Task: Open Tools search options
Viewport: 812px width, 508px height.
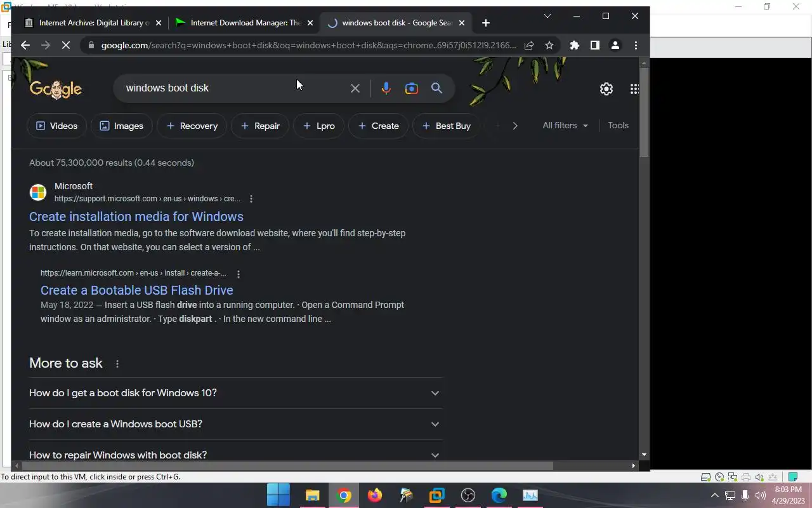Action: coord(618,125)
